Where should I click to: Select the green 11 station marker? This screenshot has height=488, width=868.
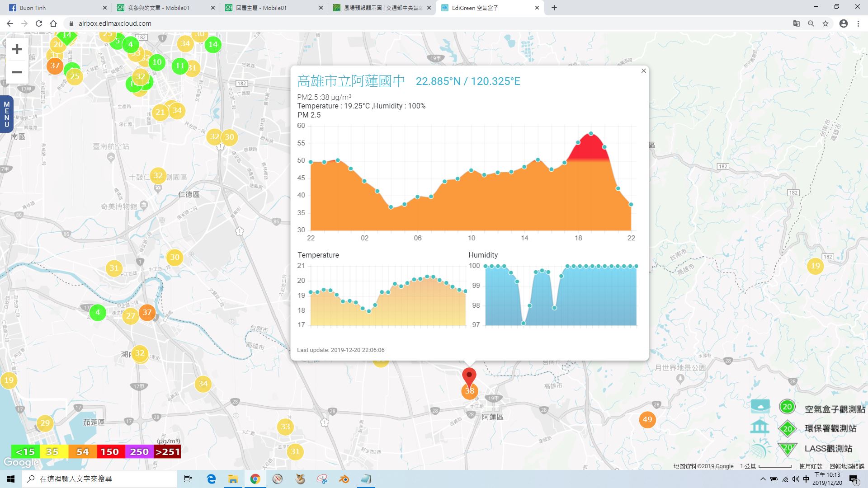[x=180, y=66]
